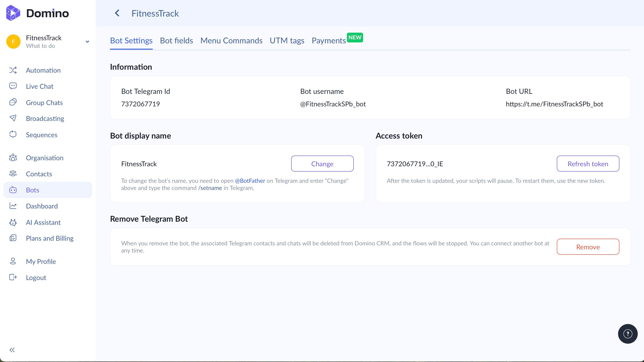Click the AI Assistant robot icon
Viewport: 644px width, 362px height.
click(x=13, y=222)
